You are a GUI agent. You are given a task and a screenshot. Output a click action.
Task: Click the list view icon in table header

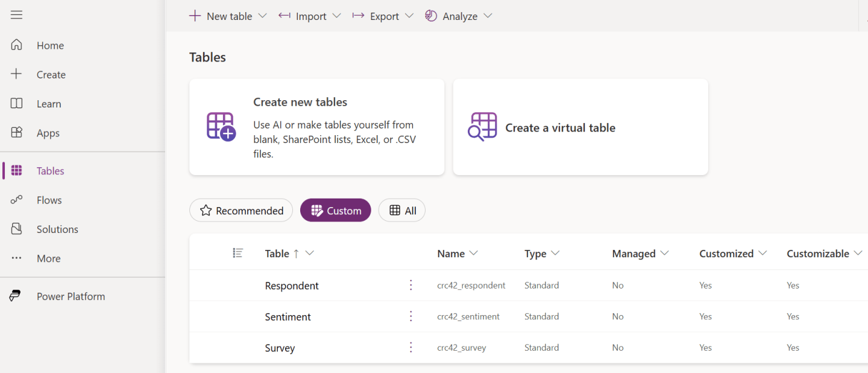[237, 253]
